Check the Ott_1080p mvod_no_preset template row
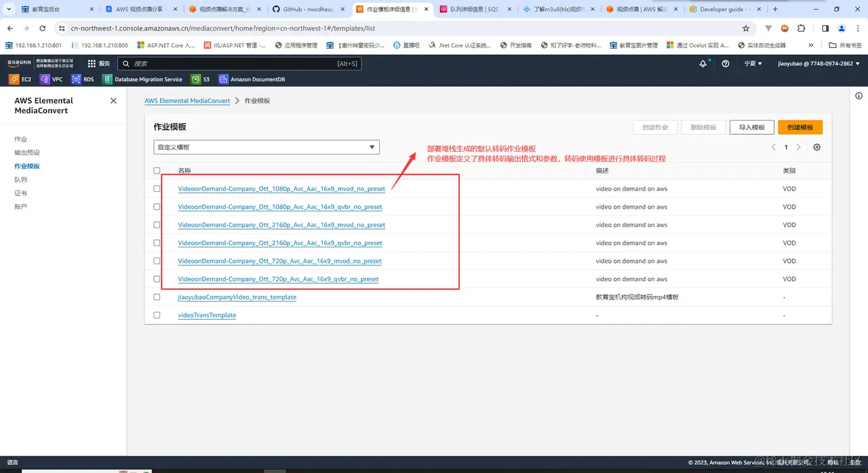The width and height of the screenshot is (868, 473). [x=157, y=188]
